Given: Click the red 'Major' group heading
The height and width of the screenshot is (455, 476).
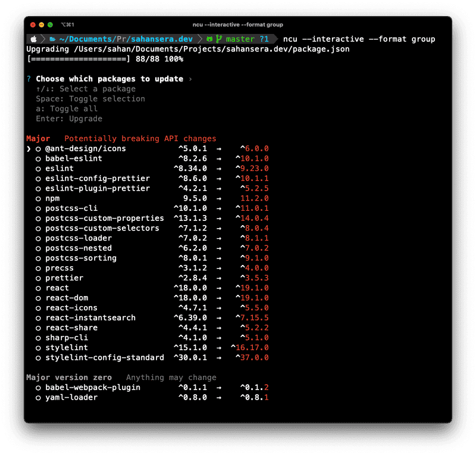Looking at the screenshot, I should coord(38,139).
